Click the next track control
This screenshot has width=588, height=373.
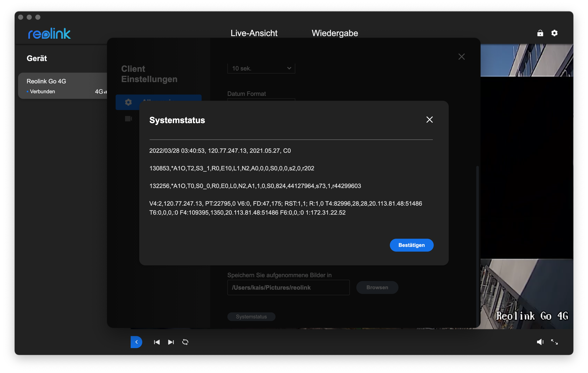pos(171,342)
